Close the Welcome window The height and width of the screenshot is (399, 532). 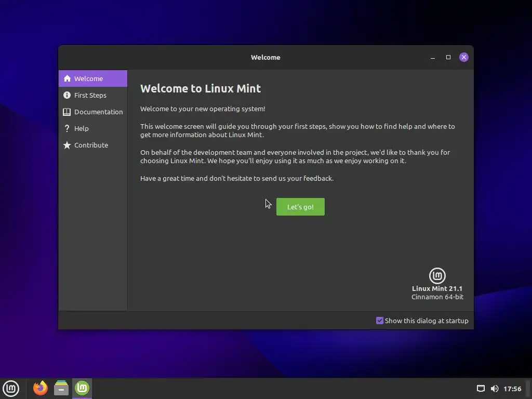coord(464,57)
